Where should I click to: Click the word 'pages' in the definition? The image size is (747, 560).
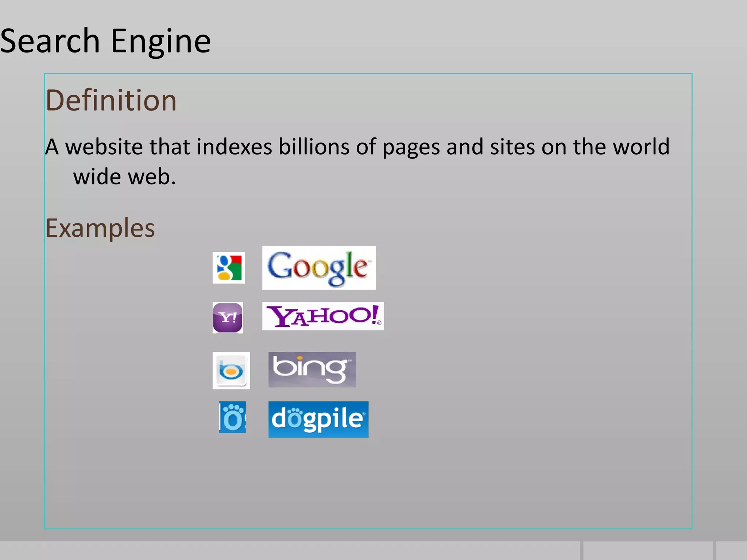[x=411, y=147]
